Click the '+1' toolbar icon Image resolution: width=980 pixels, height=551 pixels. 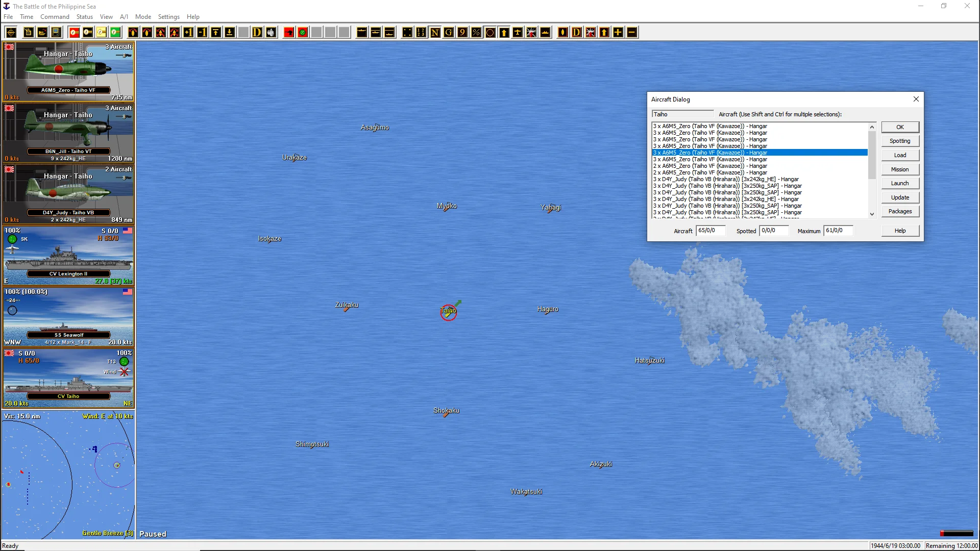188,33
